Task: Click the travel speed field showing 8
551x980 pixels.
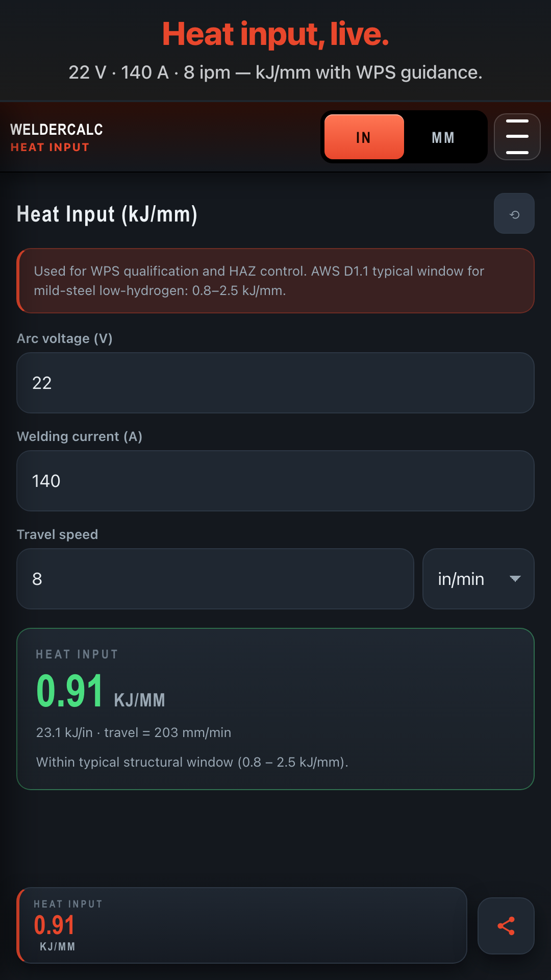Action: click(215, 579)
